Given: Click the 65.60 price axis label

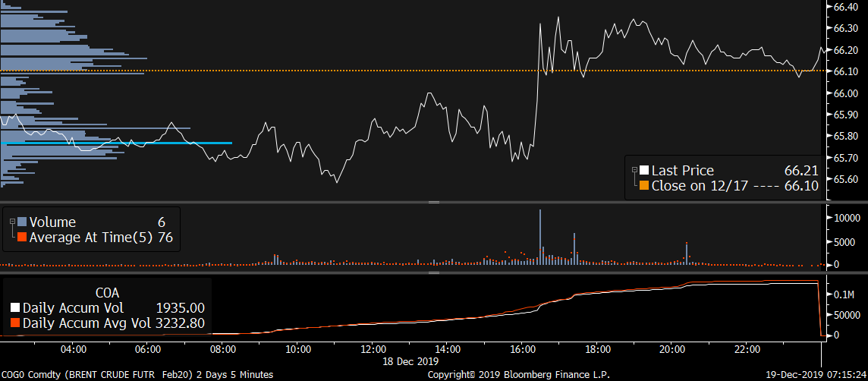Looking at the screenshot, I should [x=845, y=179].
